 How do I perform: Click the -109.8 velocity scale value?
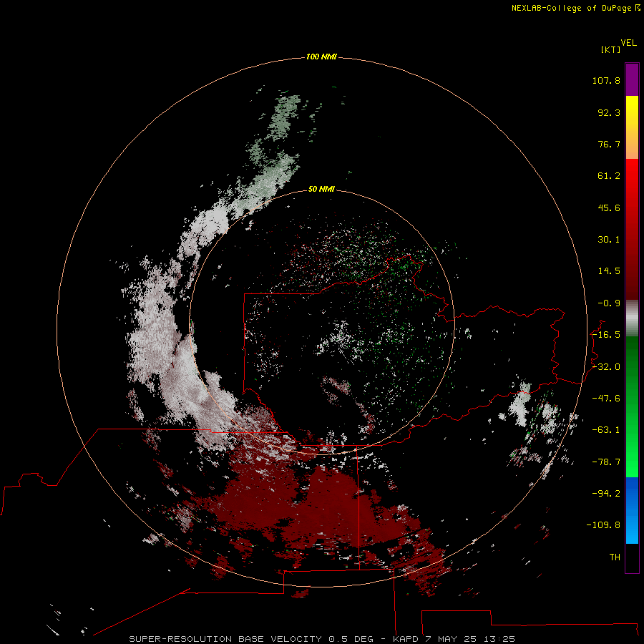click(603, 525)
